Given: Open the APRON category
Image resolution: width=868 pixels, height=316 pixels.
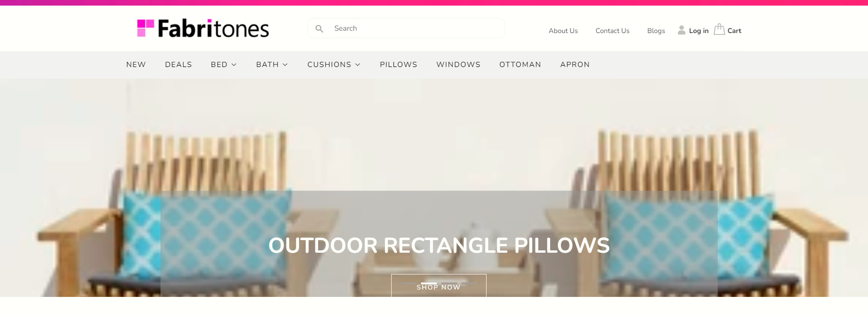Looking at the screenshot, I should point(575,65).
